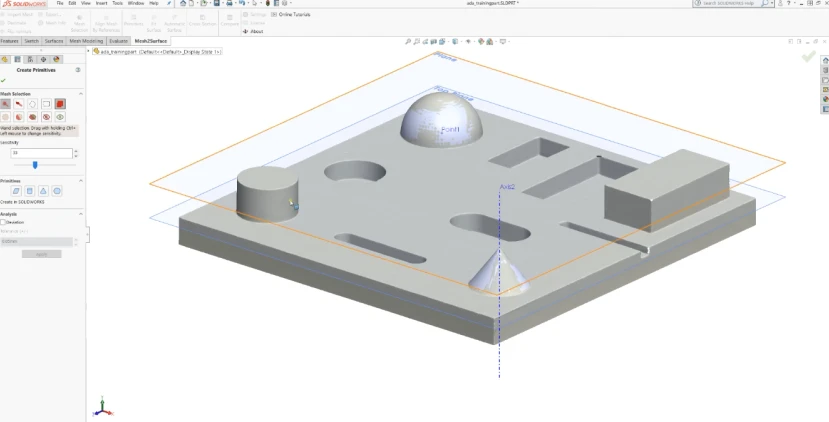Toggle the hide selection crossed-eye icon
Image resolution: width=829 pixels, height=422 pixels.
tap(47, 117)
